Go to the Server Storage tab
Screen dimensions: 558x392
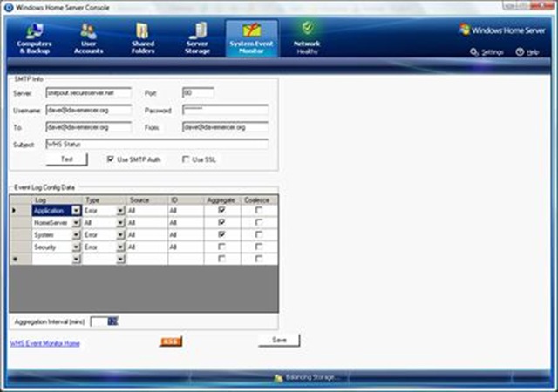tap(197, 38)
